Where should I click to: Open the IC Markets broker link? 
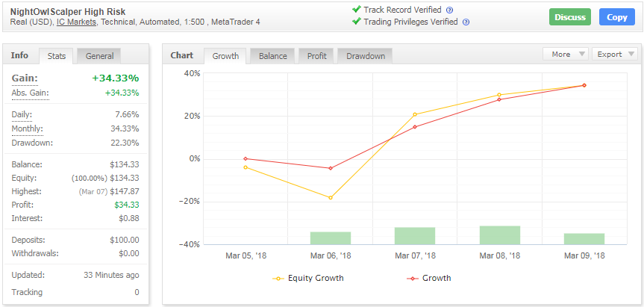click(77, 22)
